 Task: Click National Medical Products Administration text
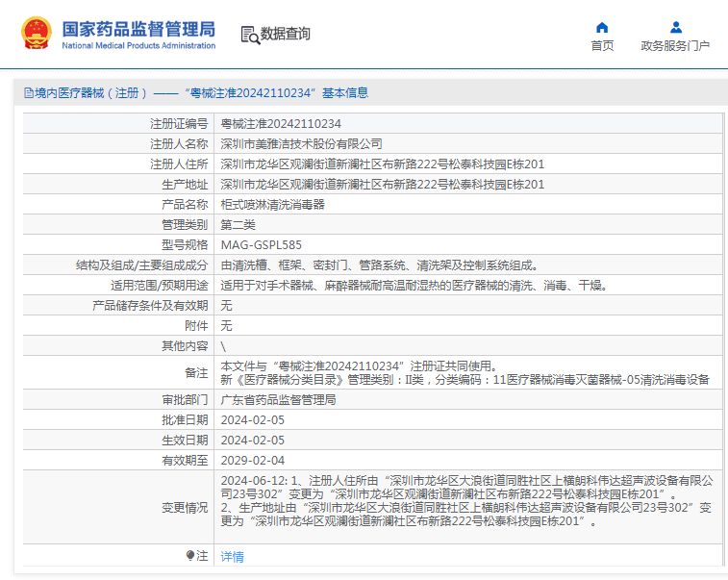tap(138, 45)
